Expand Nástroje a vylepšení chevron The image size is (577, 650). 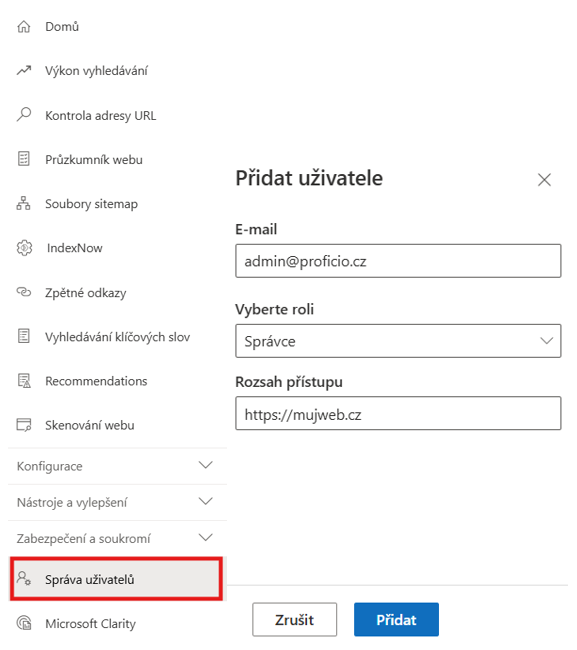206,502
